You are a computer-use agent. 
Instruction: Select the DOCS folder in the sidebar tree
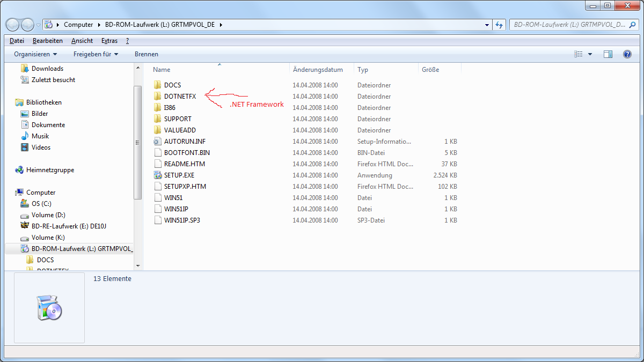(45, 260)
